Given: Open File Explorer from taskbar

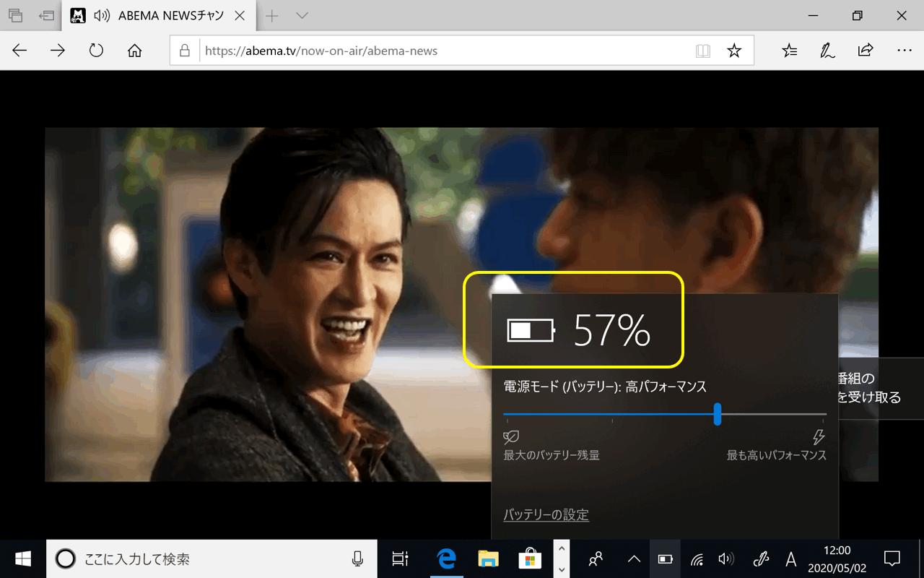Looking at the screenshot, I should (489, 558).
